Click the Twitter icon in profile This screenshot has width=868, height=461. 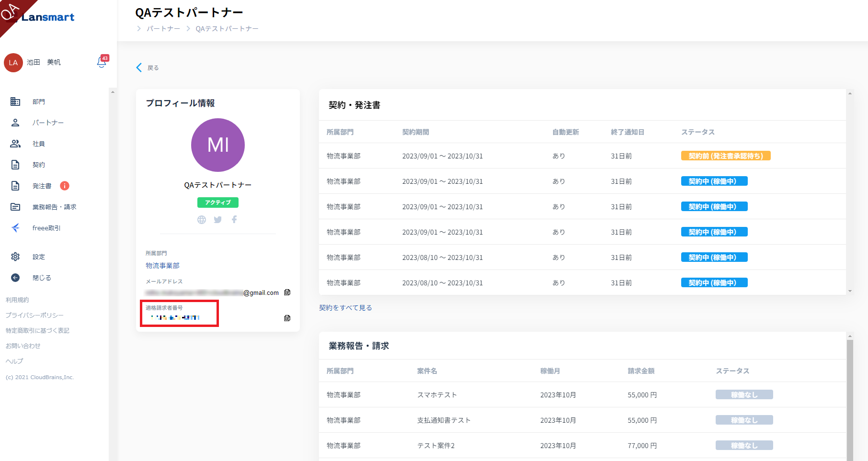click(218, 220)
